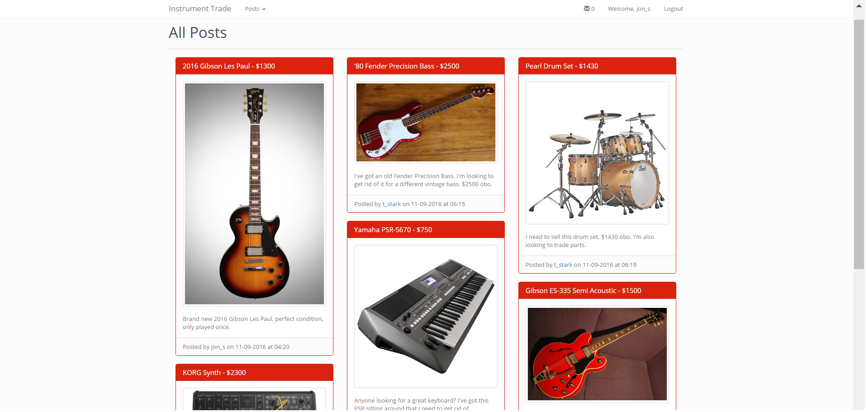The image size is (868, 412).
Task: Log out using the Logout link
Action: click(673, 9)
